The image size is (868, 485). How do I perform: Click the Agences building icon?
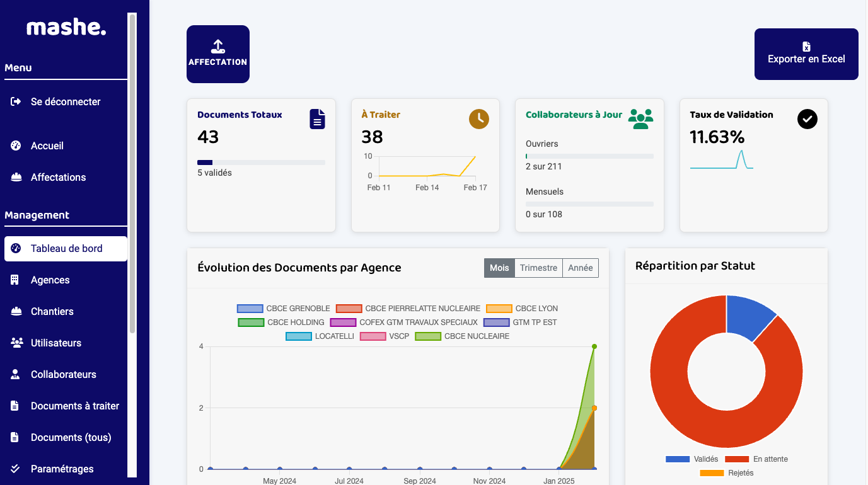(x=15, y=280)
